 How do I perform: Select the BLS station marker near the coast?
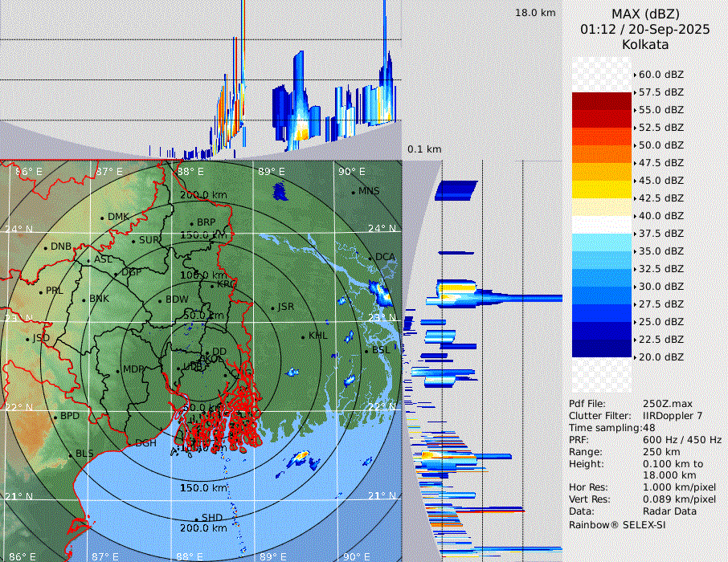[x=71, y=454]
